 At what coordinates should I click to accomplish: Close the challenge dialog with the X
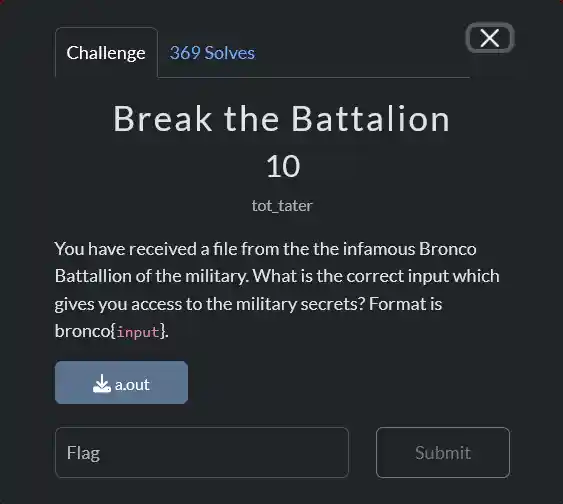pos(490,38)
